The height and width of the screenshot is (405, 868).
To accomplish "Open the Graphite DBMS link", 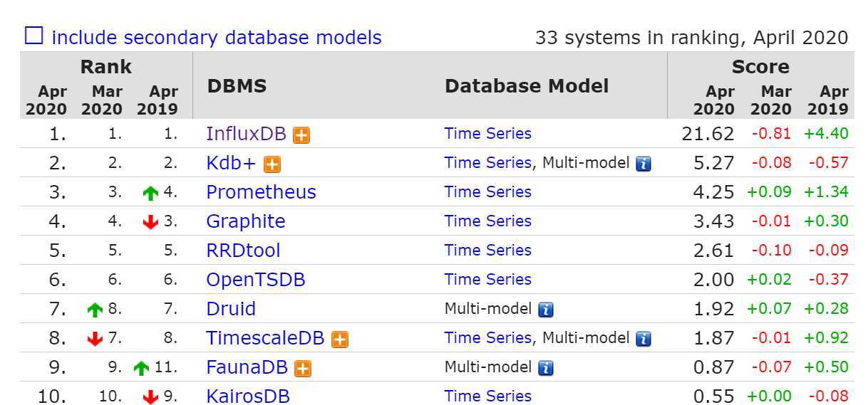I will point(246,221).
